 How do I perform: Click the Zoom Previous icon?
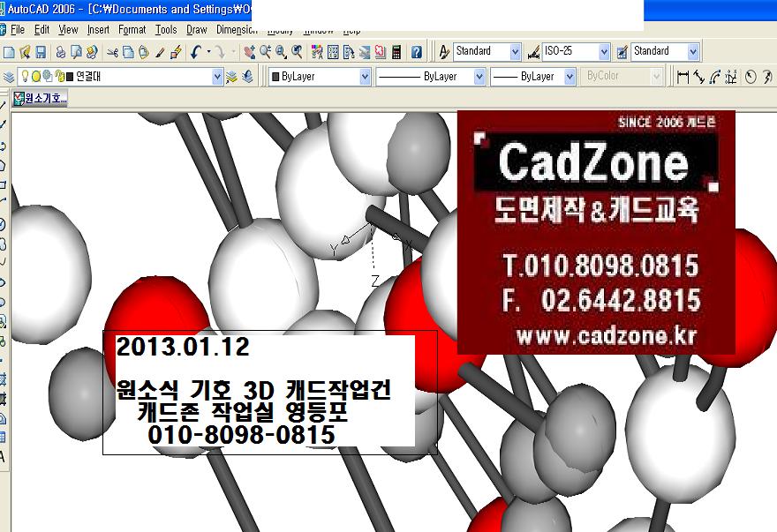click(297, 52)
